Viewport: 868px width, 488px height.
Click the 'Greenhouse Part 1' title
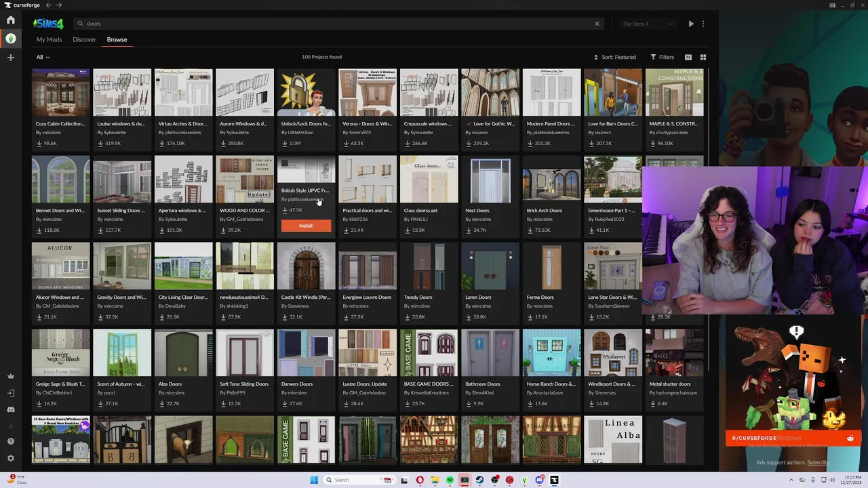coord(611,211)
